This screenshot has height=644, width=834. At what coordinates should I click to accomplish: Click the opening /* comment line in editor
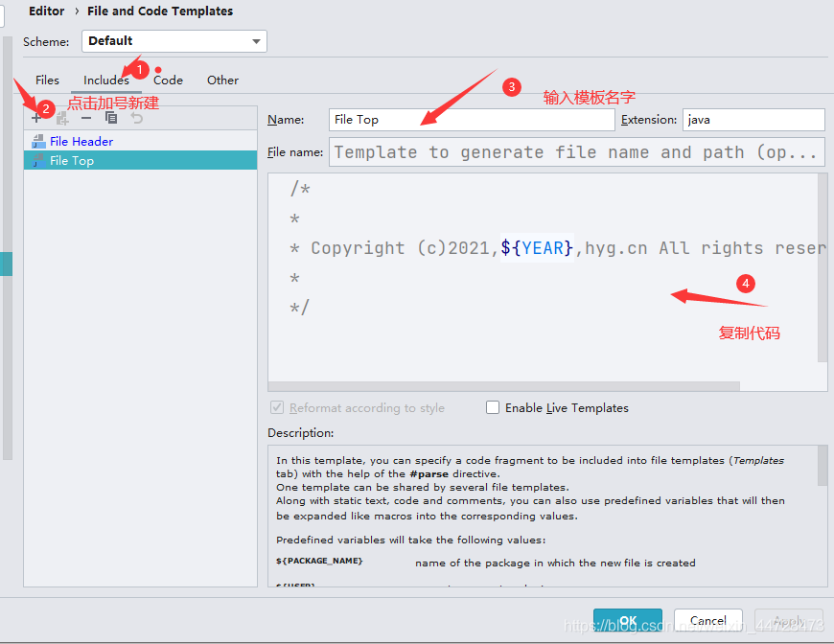pyautogui.click(x=300, y=189)
